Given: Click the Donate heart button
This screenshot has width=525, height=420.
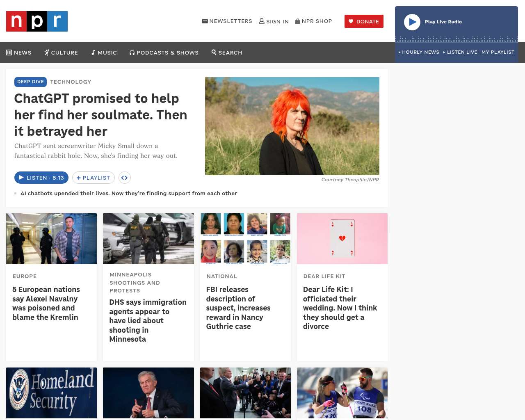Looking at the screenshot, I should [x=364, y=21].
